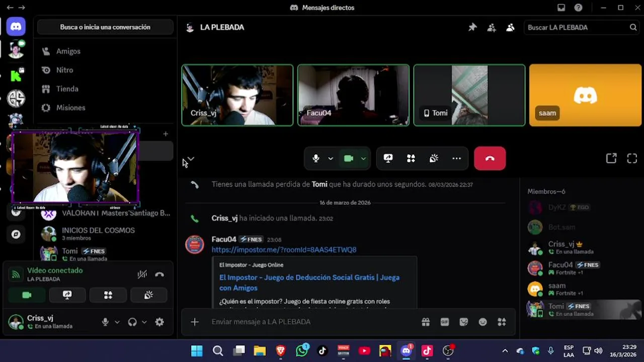This screenshot has width=644, height=362.
Task: Toggle noise suppression in voice panel
Action: coord(142,275)
